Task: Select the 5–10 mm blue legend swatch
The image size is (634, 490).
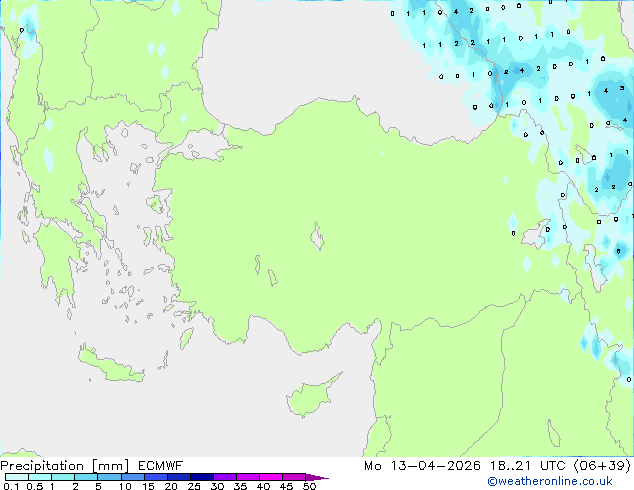Action: click(x=109, y=477)
